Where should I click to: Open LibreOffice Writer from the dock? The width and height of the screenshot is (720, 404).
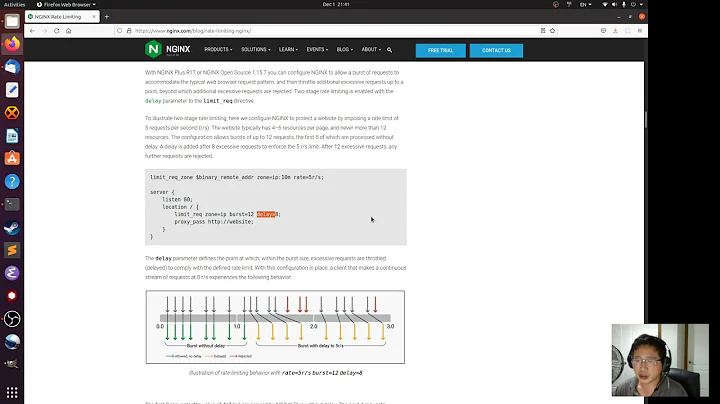tap(12, 136)
